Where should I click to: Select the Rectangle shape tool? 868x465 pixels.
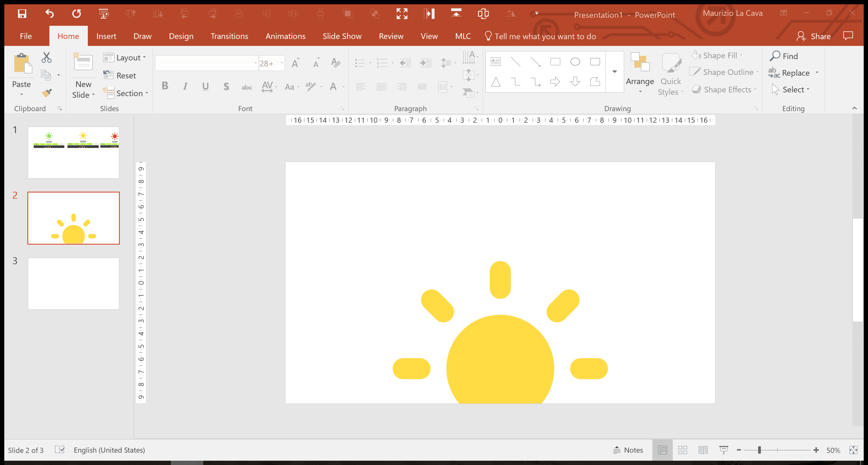(555, 62)
